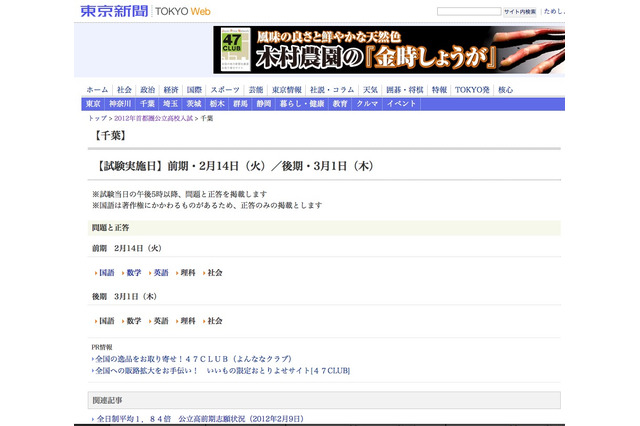The width and height of the screenshot is (640, 426).
Task: Click the 前期 2月14日（火） label
Action: click(127, 248)
